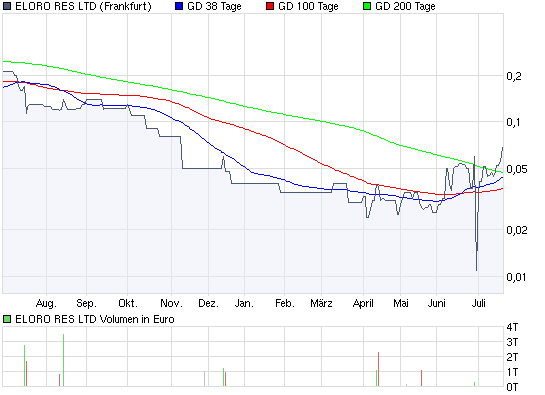
Task: Select the 'GD 200 Tage' legend label
Action: 405,7
